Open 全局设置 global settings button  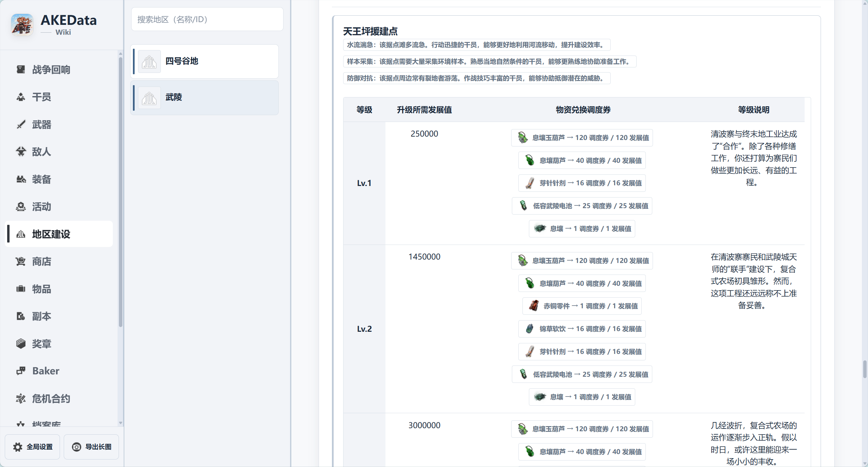tap(32, 447)
